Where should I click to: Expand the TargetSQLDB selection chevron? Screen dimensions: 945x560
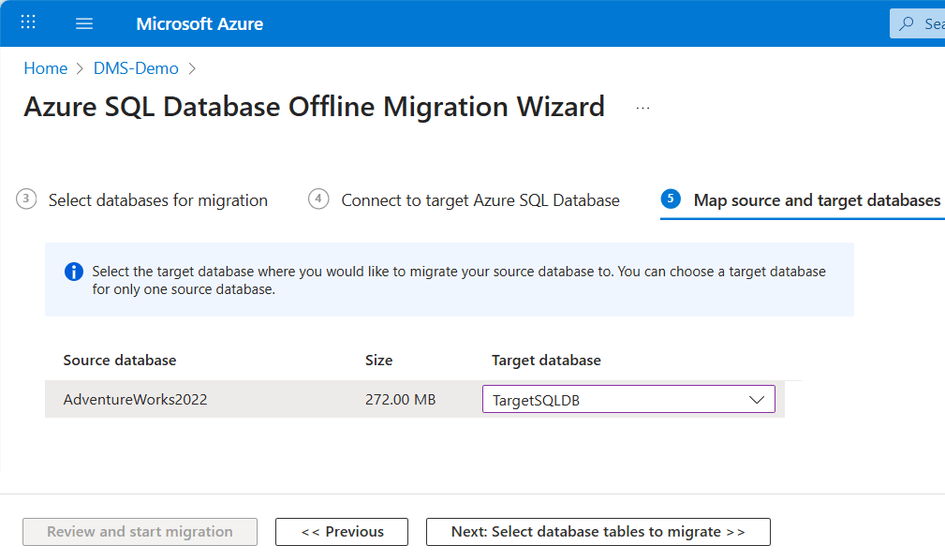tap(757, 399)
